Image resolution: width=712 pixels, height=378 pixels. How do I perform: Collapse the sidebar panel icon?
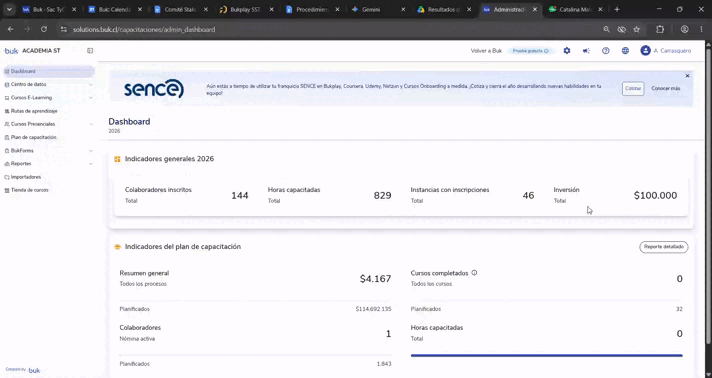pos(90,51)
